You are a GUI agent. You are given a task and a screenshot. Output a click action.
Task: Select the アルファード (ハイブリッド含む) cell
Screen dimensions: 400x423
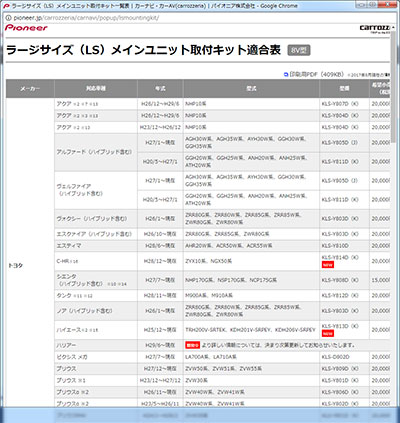96,152
